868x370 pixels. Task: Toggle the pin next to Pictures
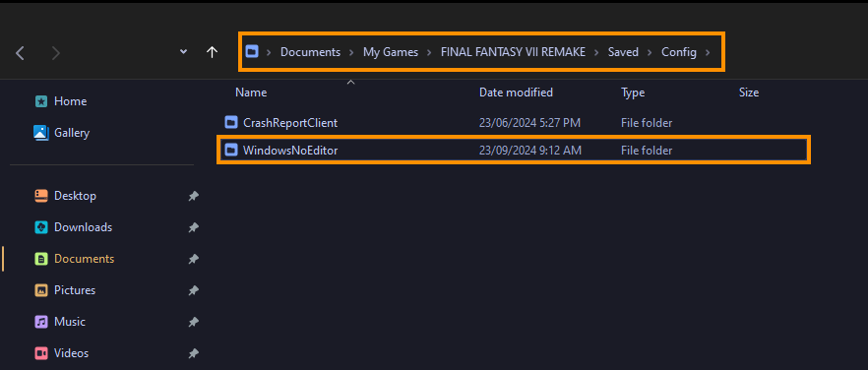click(x=193, y=291)
